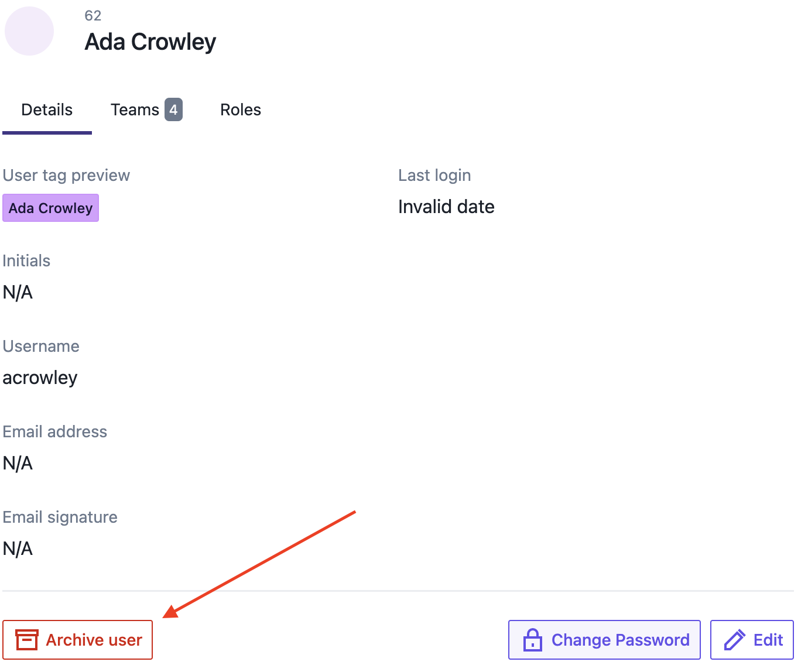Click the Teams count badge showing 4
Viewport: 808px width, 672px height.
(173, 109)
